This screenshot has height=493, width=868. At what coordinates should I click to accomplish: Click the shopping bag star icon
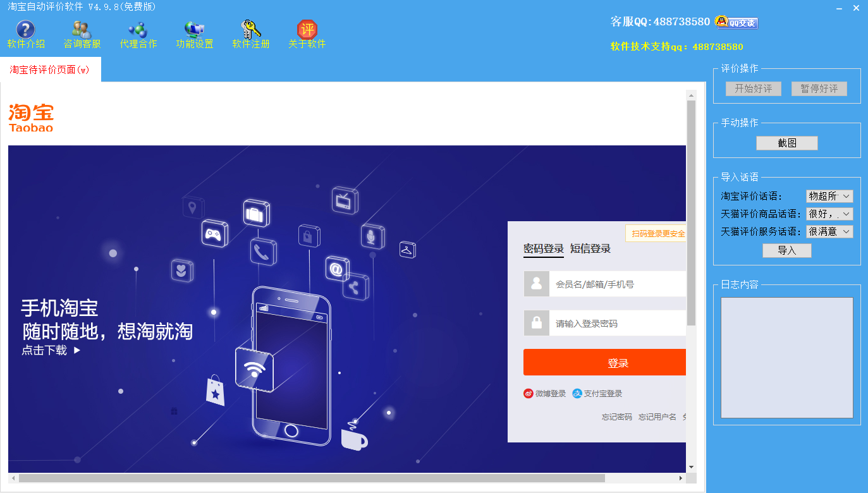coord(215,391)
